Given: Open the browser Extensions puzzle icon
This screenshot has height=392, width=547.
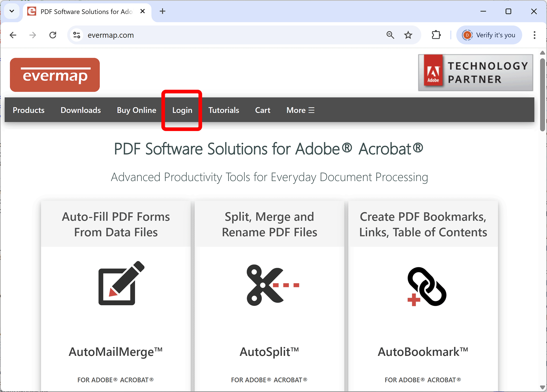Looking at the screenshot, I should click(x=436, y=35).
